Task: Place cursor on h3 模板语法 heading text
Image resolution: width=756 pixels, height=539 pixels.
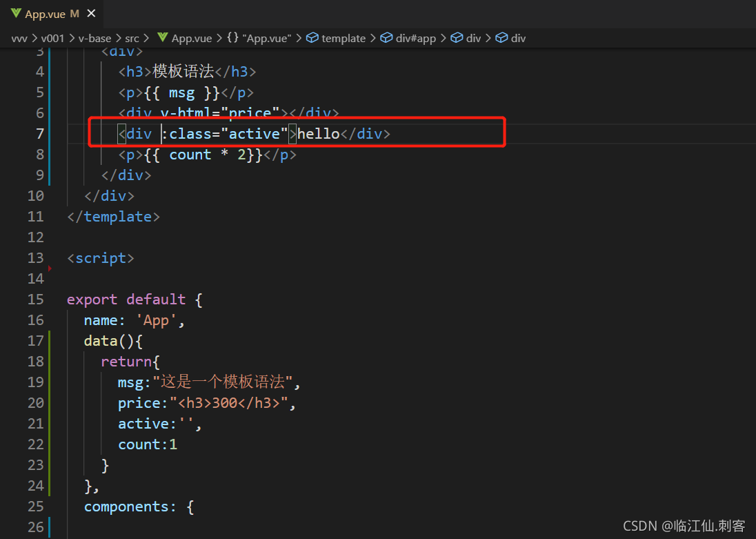Action: pyautogui.click(x=183, y=71)
